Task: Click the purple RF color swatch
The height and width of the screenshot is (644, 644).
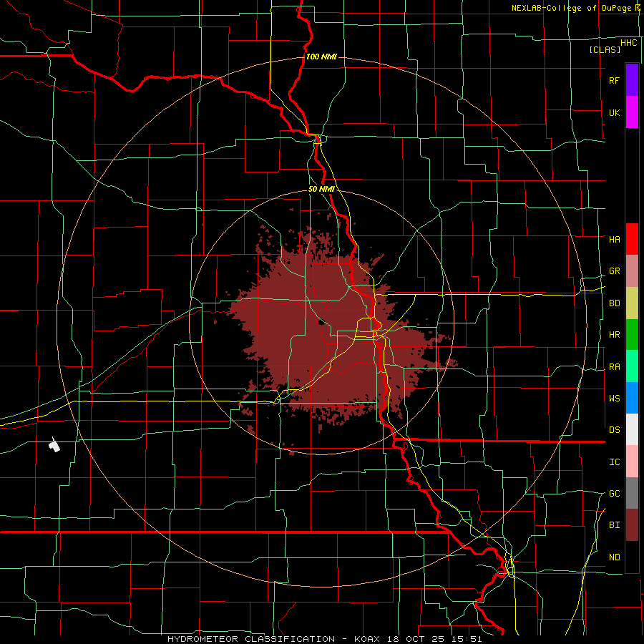Action: coord(632,80)
